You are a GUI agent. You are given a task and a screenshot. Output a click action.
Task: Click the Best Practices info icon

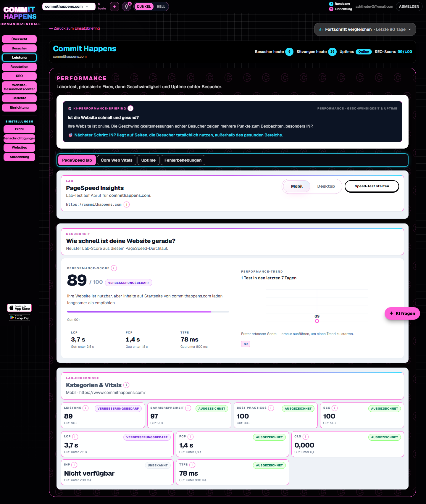pyautogui.click(x=271, y=408)
